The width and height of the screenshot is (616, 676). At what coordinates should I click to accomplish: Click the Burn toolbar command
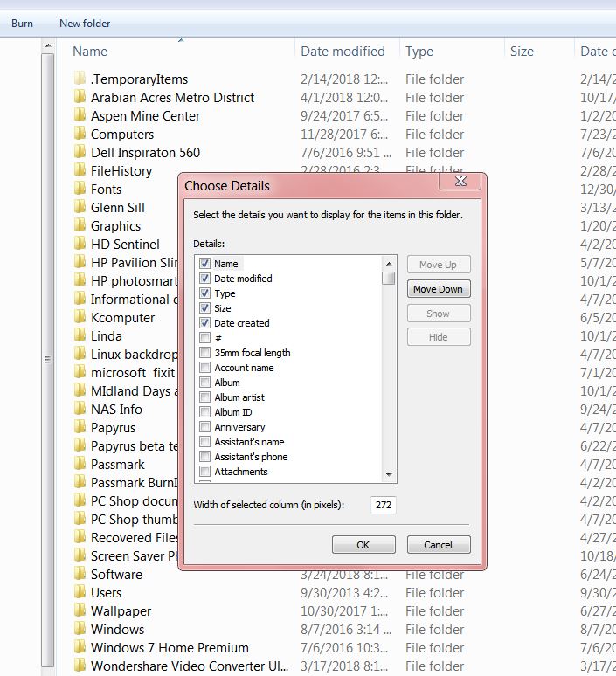22,24
